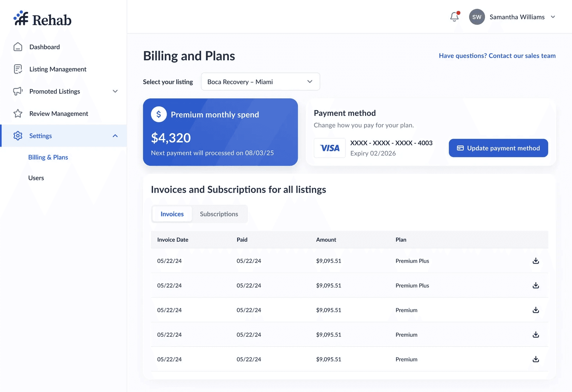Click the Payment method heading

pos(345,113)
